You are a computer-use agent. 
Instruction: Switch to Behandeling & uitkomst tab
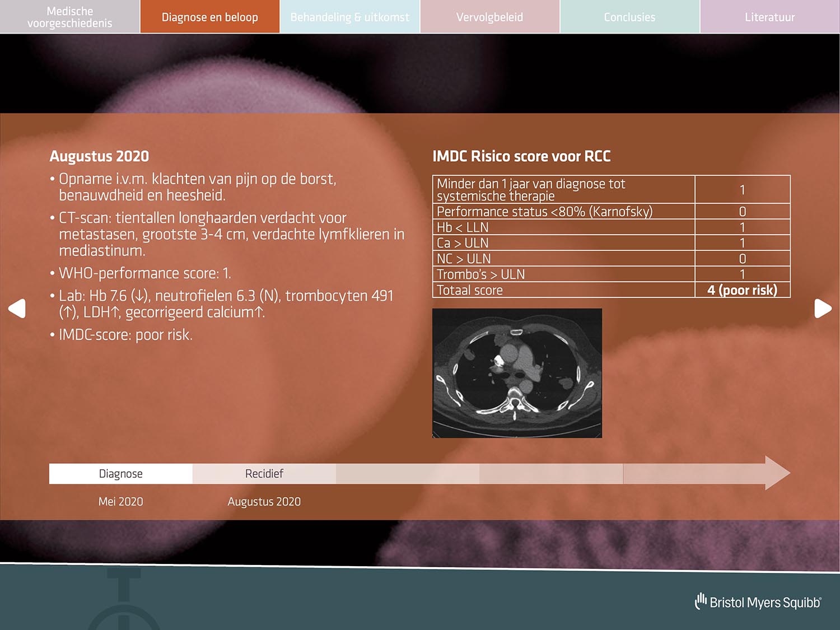[x=350, y=17]
